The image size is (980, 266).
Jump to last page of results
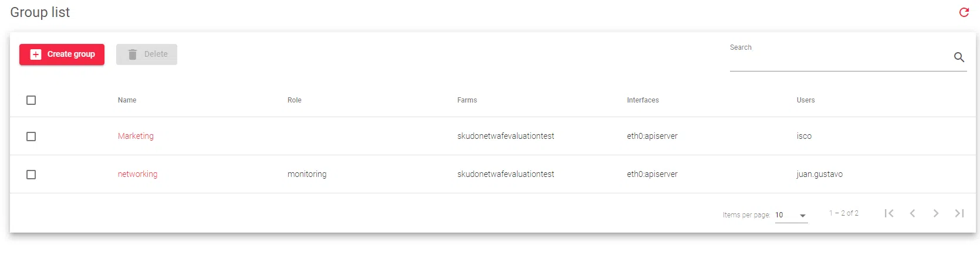coord(959,213)
